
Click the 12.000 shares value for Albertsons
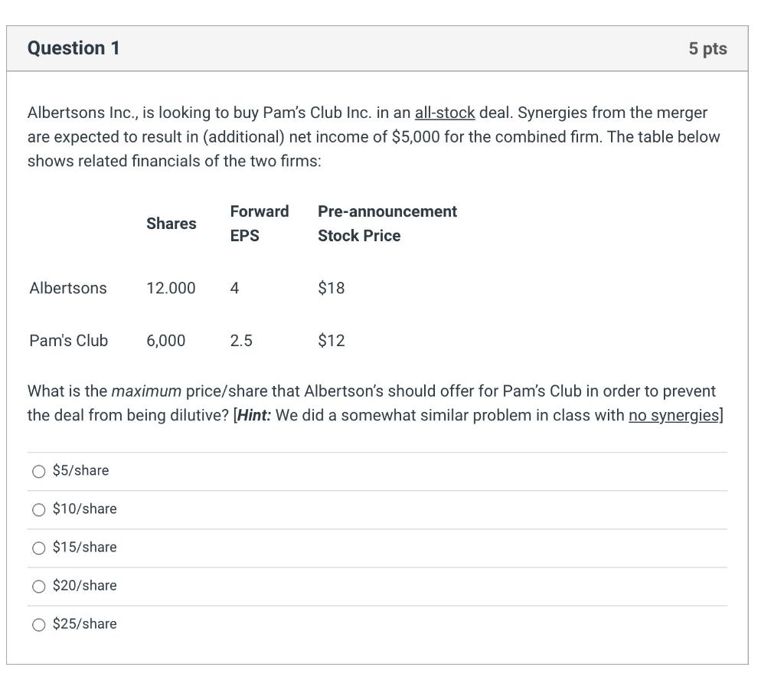171,288
